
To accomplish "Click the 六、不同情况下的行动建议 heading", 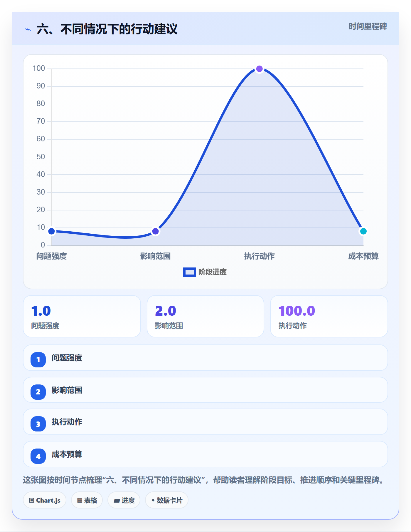I will coord(107,29).
